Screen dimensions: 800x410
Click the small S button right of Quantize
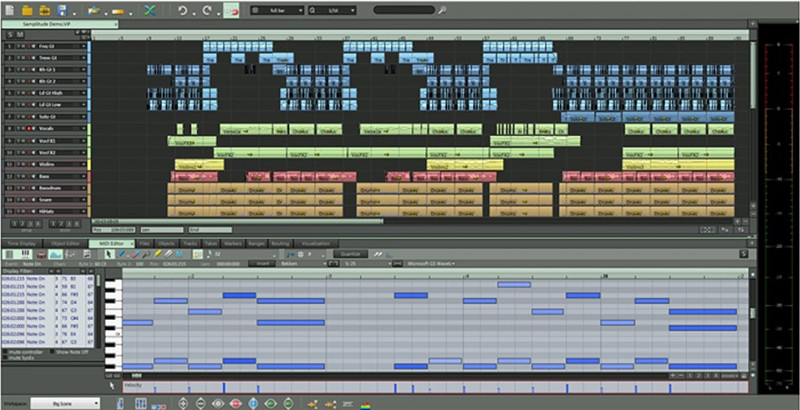[x=744, y=254]
